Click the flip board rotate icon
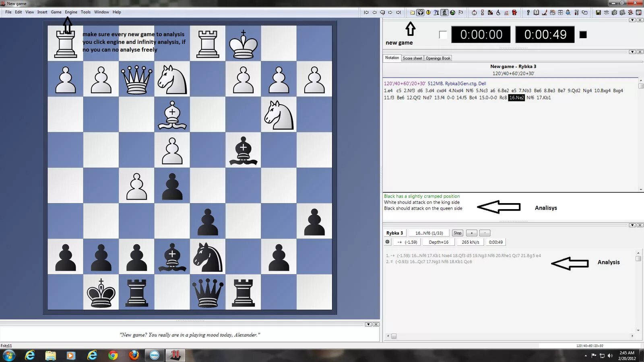644x362 pixels. pos(420,12)
